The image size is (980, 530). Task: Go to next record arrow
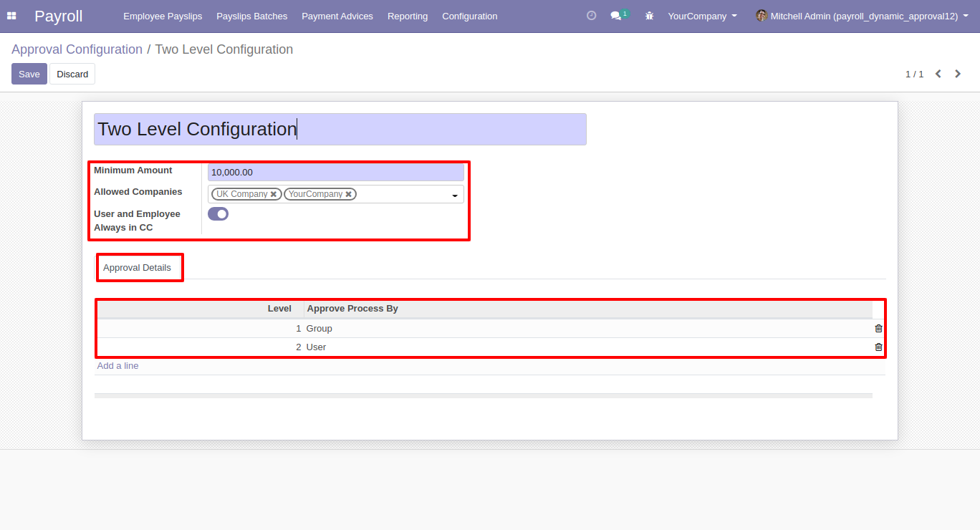958,74
